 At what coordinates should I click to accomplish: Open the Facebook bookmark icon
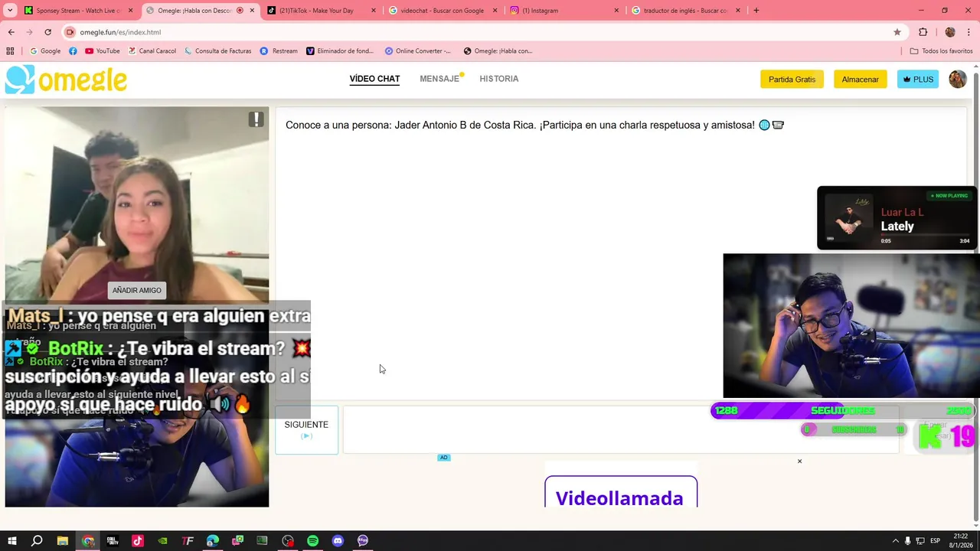[x=73, y=51]
